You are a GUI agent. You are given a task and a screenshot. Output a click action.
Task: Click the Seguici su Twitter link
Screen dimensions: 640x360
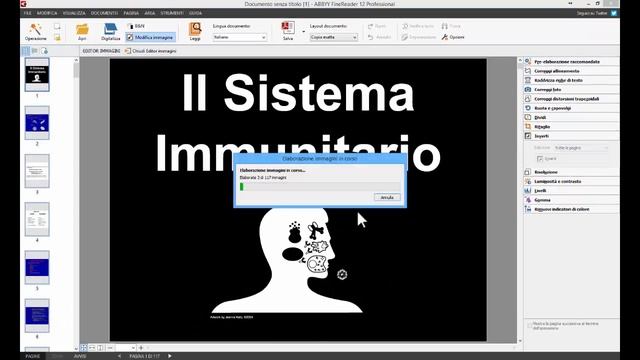592,13
